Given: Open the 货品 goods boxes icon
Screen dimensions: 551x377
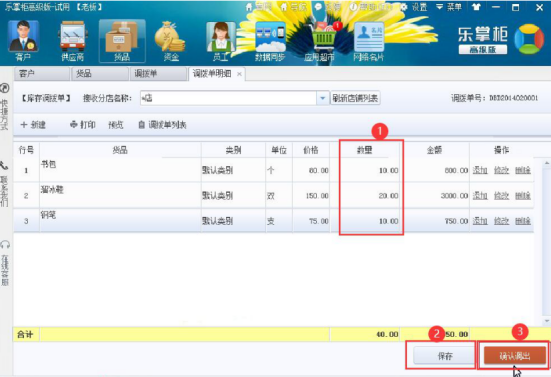Looking at the screenshot, I should 122,40.
